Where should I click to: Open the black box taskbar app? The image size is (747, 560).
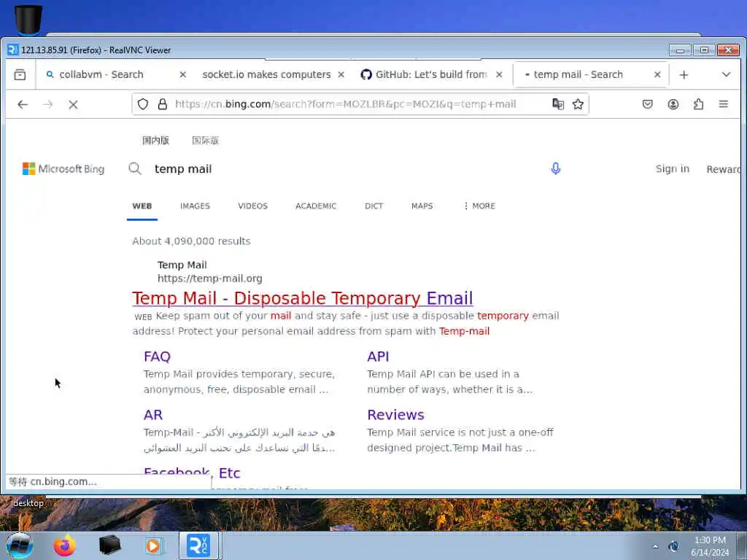[x=109, y=545]
